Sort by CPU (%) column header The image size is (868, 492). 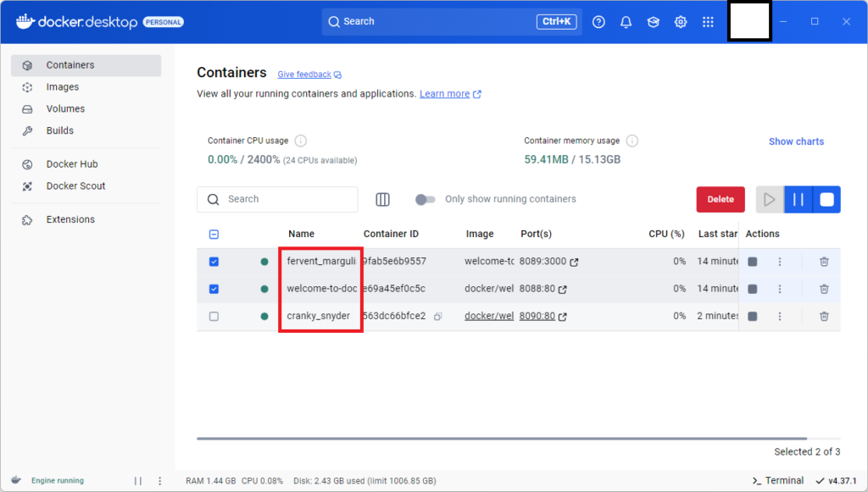pyautogui.click(x=666, y=234)
